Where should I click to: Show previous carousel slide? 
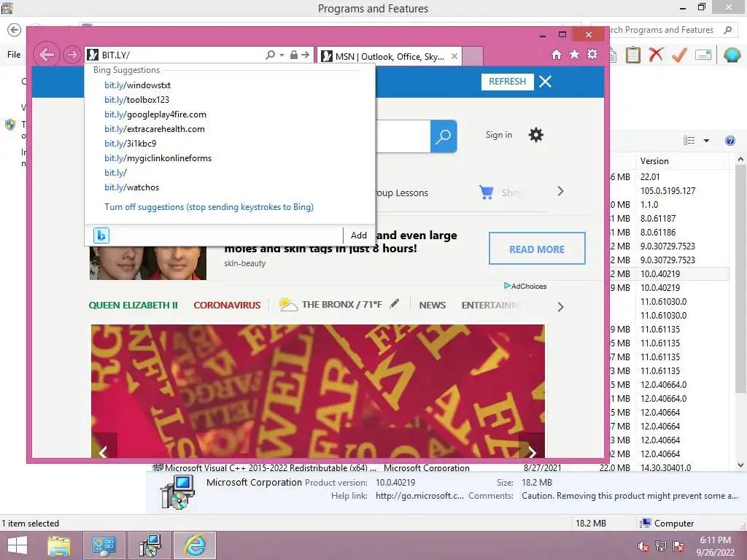(x=104, y=451)
